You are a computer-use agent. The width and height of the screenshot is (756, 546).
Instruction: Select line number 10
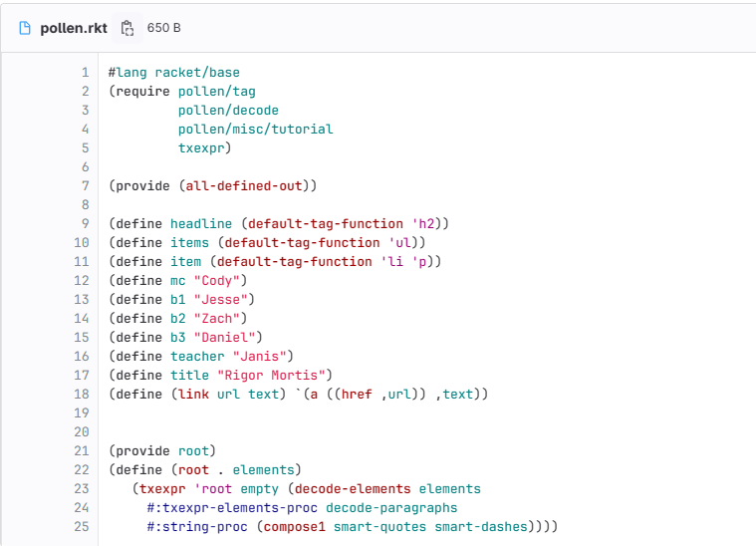coord(82,243)
